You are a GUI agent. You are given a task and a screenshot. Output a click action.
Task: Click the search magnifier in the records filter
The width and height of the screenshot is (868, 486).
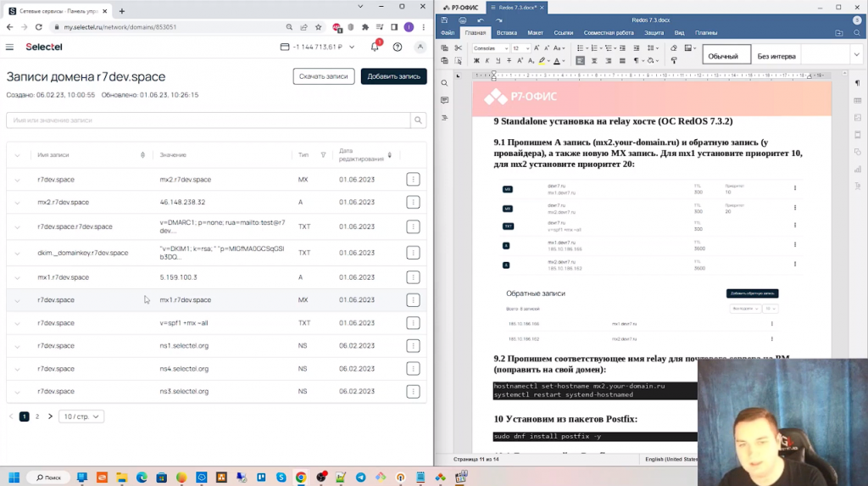point(418,120)
